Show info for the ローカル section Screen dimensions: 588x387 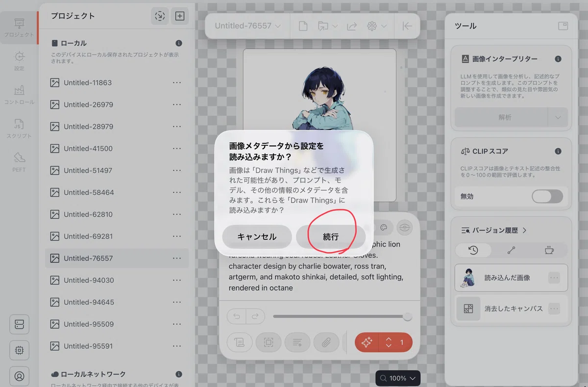[x=179, y=43]
